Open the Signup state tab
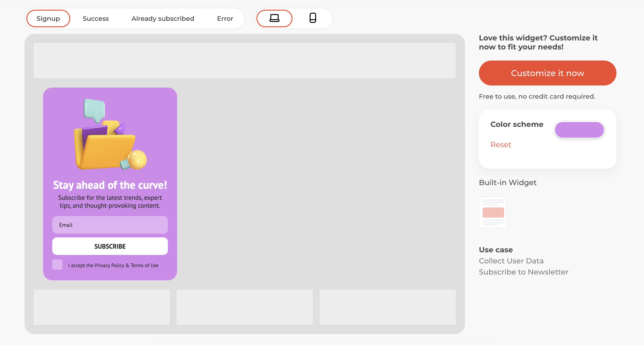Viewport: 644px width, 345px height. tap(48, 18)
